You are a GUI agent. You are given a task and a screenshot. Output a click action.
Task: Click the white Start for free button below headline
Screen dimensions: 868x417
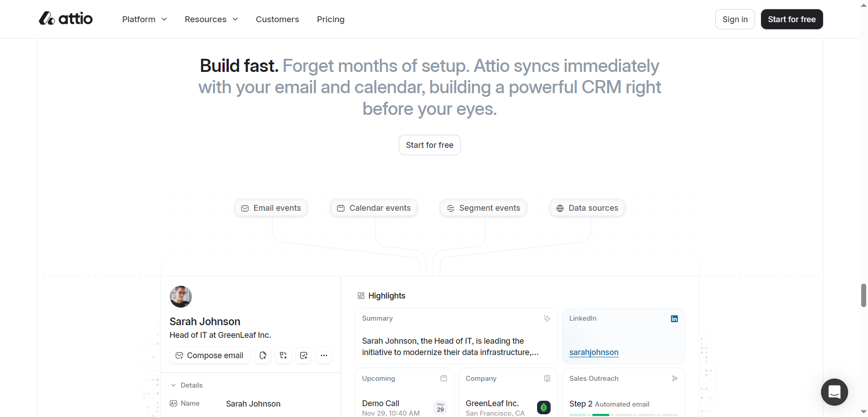click(x=429, y=145)
